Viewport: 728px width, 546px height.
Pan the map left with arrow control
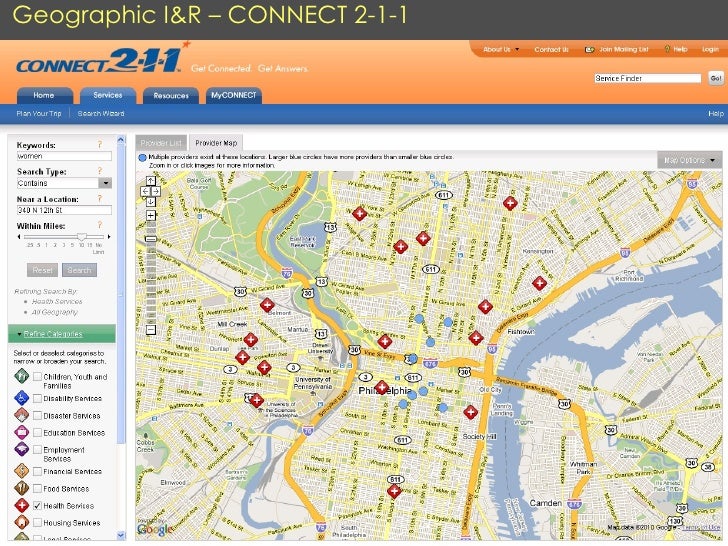(145, 191)
